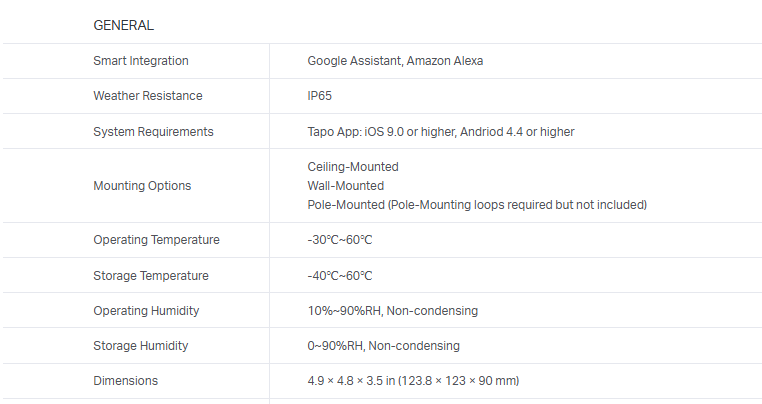Click the 10%~90%RH humidity value
The image size is (762, 404).
pos(392,310)
